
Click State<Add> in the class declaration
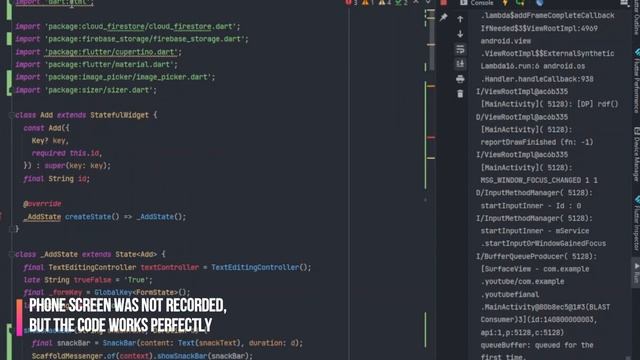136,255
